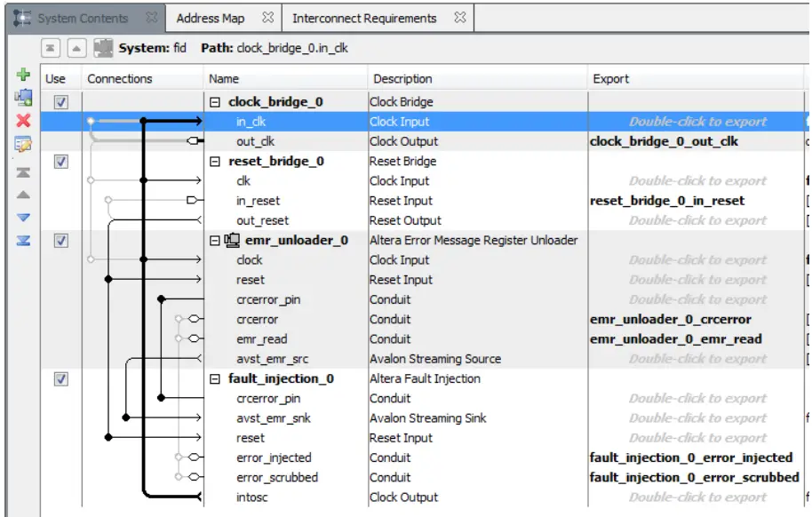Disable reset_bridge_0 via its Use checkbox

(x=59, y=161)
